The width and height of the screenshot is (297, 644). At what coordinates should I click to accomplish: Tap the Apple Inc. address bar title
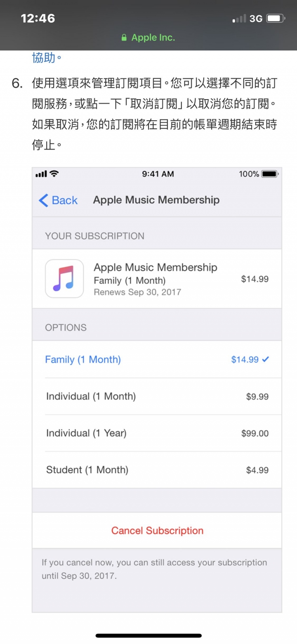[x=153, y=38]
